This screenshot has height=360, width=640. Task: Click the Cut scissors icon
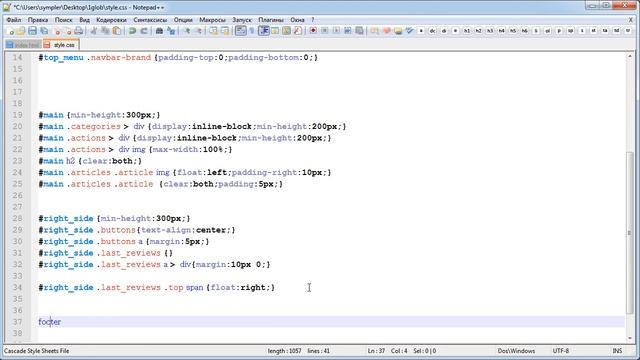94,31
